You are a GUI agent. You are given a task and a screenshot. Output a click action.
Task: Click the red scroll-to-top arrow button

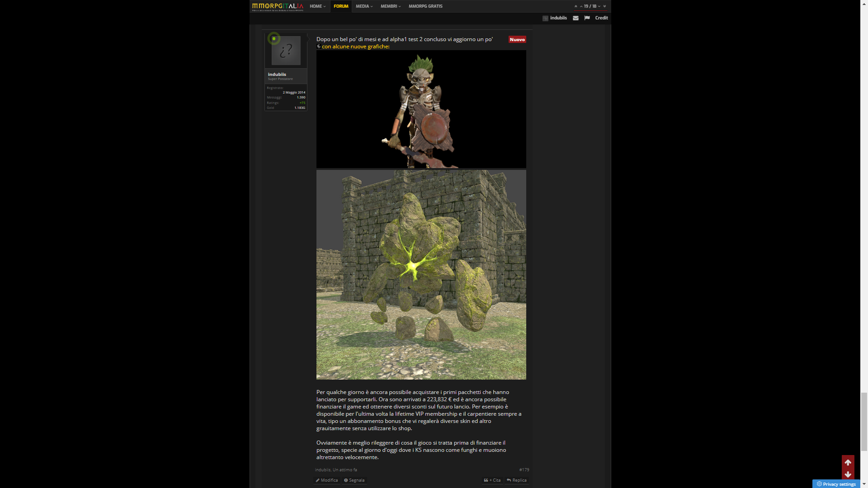[x=848, y=462]
